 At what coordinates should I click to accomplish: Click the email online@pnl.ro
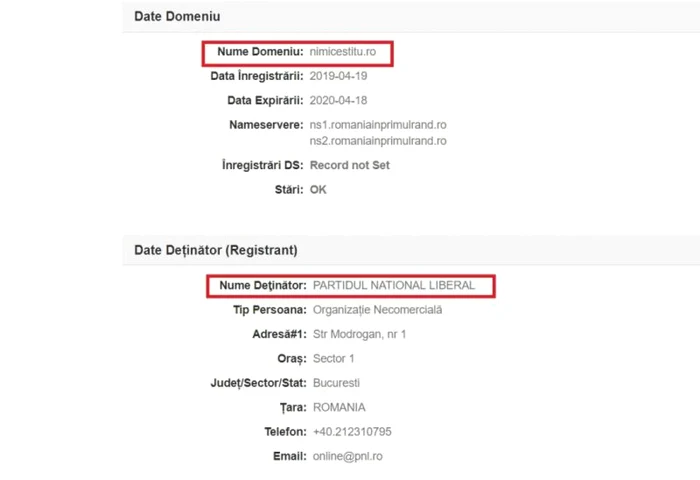[x=347, y=456]
